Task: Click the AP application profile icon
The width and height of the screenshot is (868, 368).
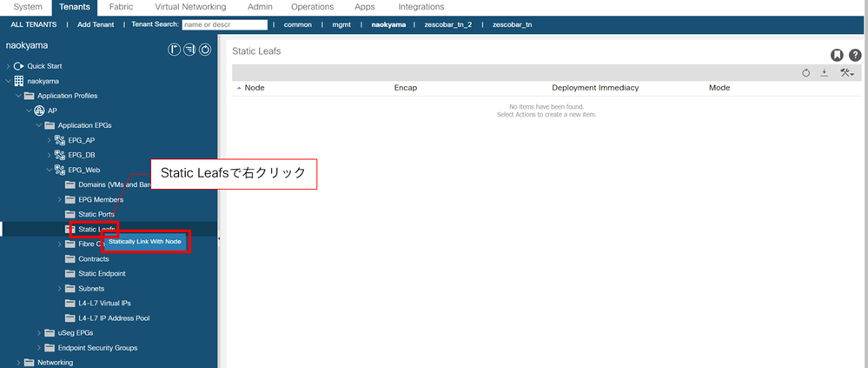Action: pyautogui.click(x=39, y=110)
